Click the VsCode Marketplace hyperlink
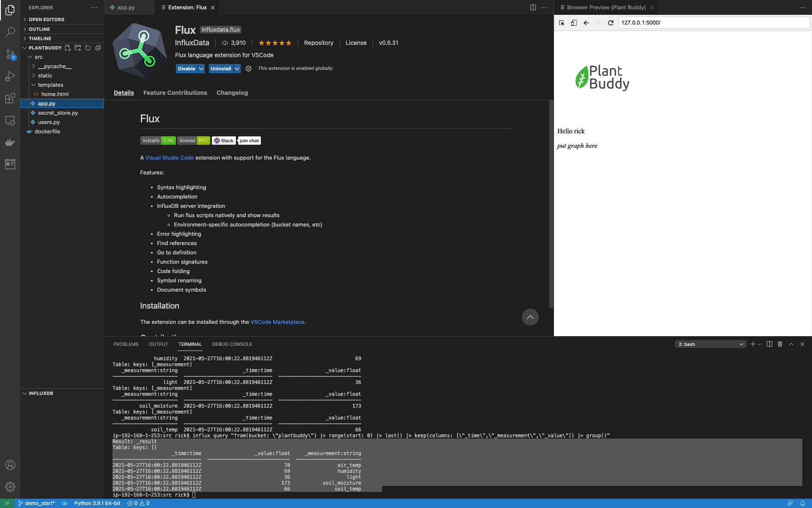Image resolution: width=812 pixels, height=508 pixels. coord(277,322)
